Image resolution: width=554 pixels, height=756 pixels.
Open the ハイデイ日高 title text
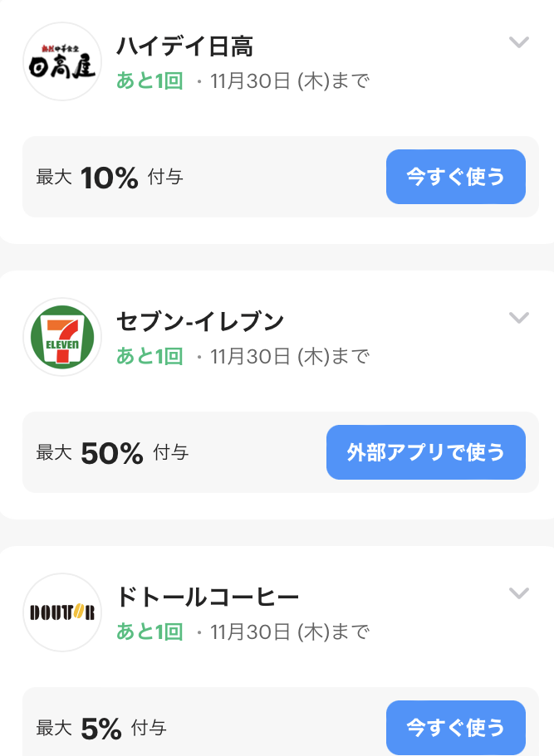click(185, 46)
